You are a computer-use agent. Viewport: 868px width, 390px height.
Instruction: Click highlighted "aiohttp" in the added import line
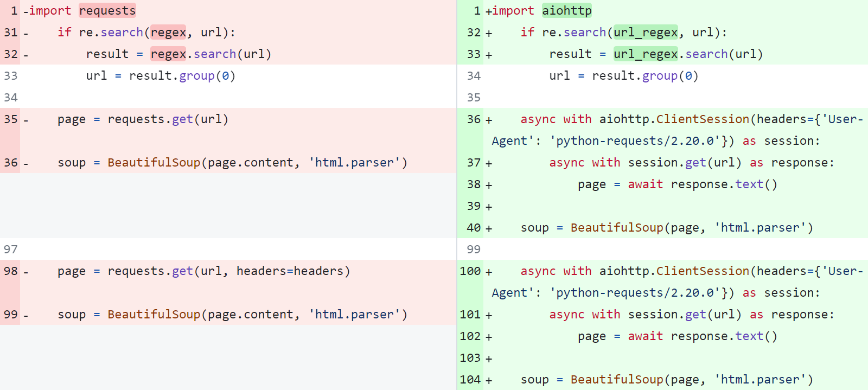tap(566, 11)
